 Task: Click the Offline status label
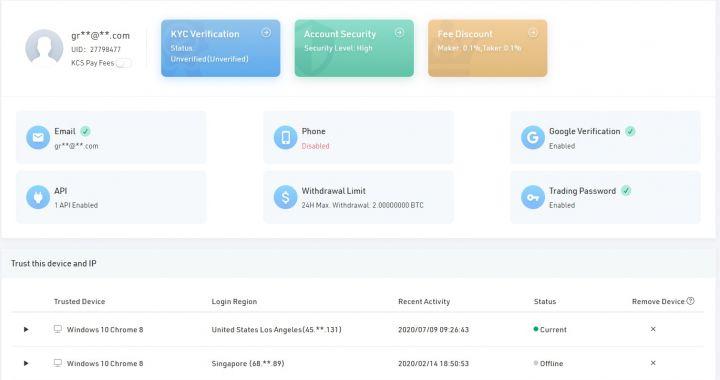tap(551, 363)
